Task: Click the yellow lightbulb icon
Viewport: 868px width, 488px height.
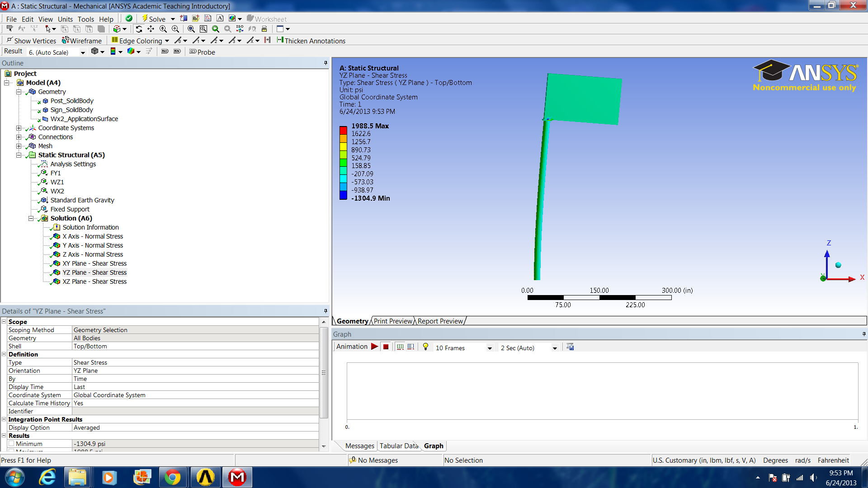Action: (425, 347)
